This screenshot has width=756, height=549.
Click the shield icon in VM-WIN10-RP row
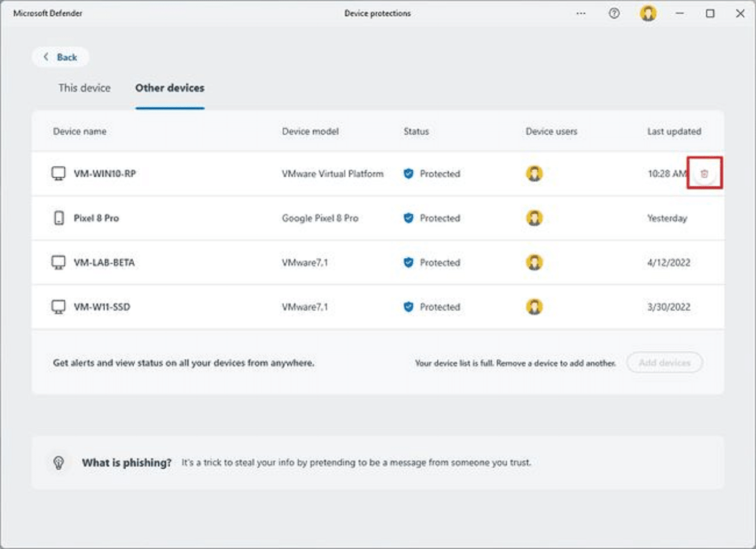pos(408,174)
